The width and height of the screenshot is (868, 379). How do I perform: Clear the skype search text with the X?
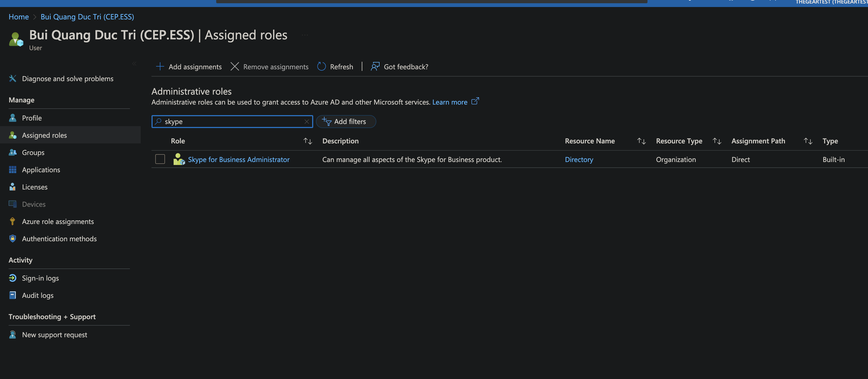306,121
